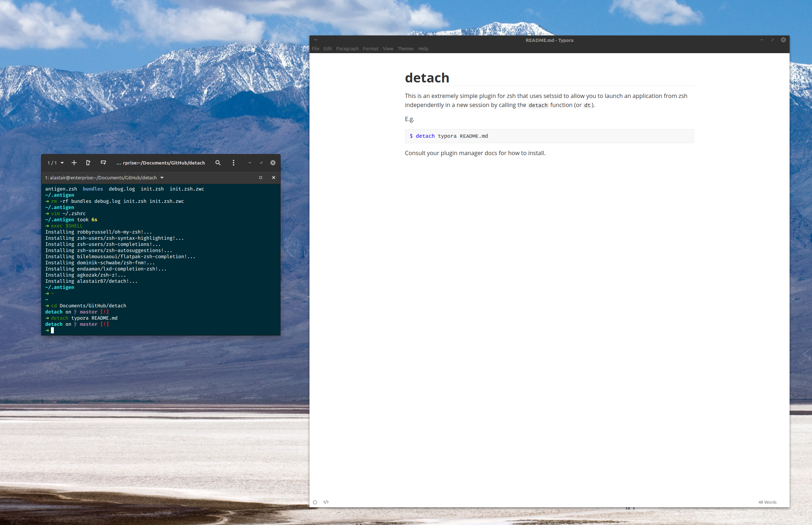
Task: Toggle Typora source code mode icon
Action: click(x=326, y=502)
